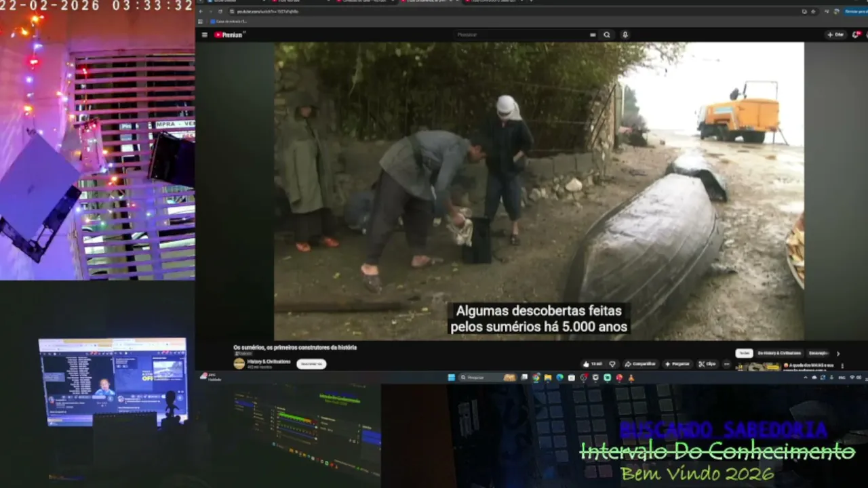Switch to the third browser tab

pyautogui.click(x=366, y=2)
